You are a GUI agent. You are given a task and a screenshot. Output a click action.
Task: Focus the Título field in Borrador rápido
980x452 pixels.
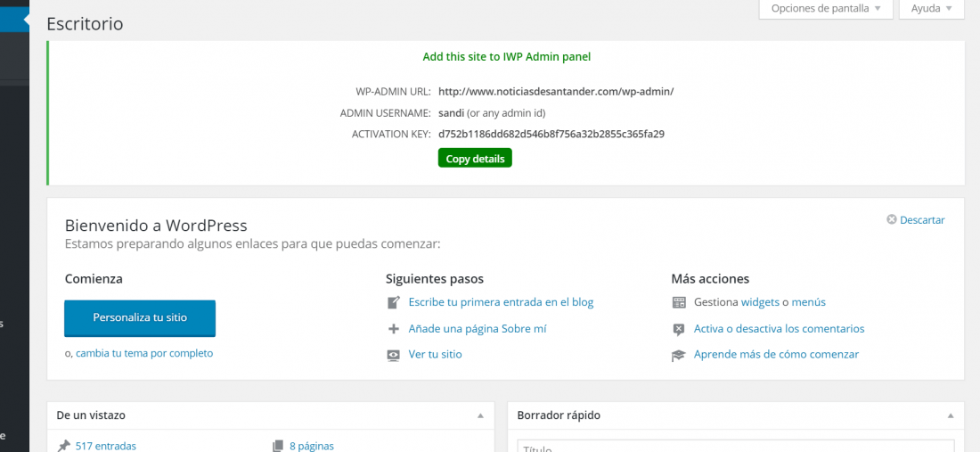736,446
